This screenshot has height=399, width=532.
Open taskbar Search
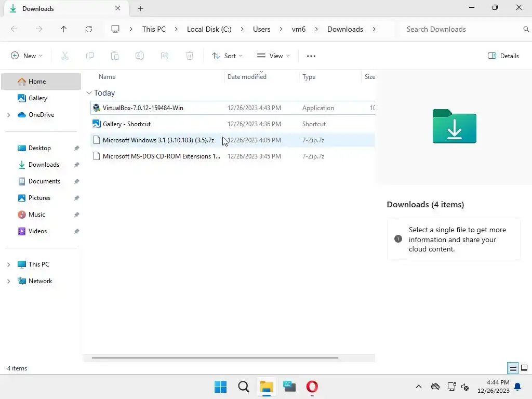244,387
